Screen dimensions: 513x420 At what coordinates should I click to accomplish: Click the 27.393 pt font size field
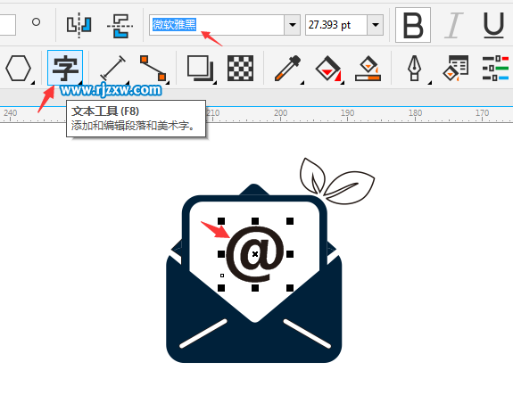(x=336, y=25)
